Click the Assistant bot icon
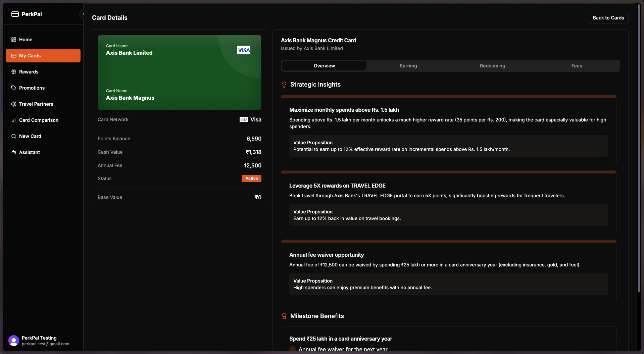This screenshot has height=354, width=644. (14, 152)
